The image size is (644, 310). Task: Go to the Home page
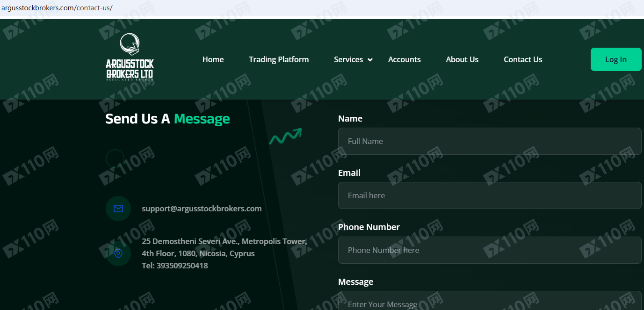(x=213, y=59)
